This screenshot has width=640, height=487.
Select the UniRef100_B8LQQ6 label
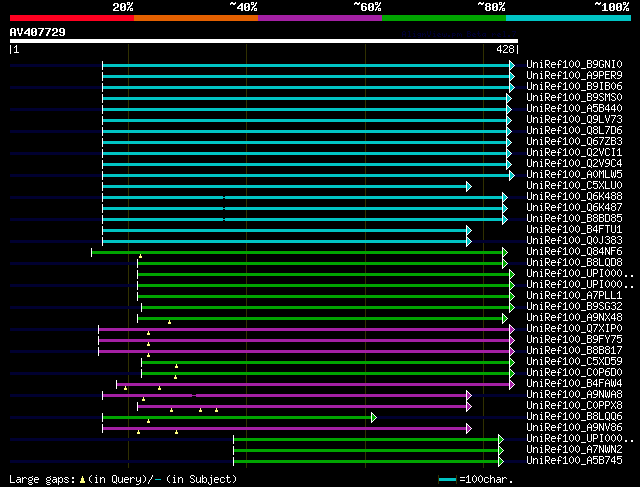coord(574,417)
